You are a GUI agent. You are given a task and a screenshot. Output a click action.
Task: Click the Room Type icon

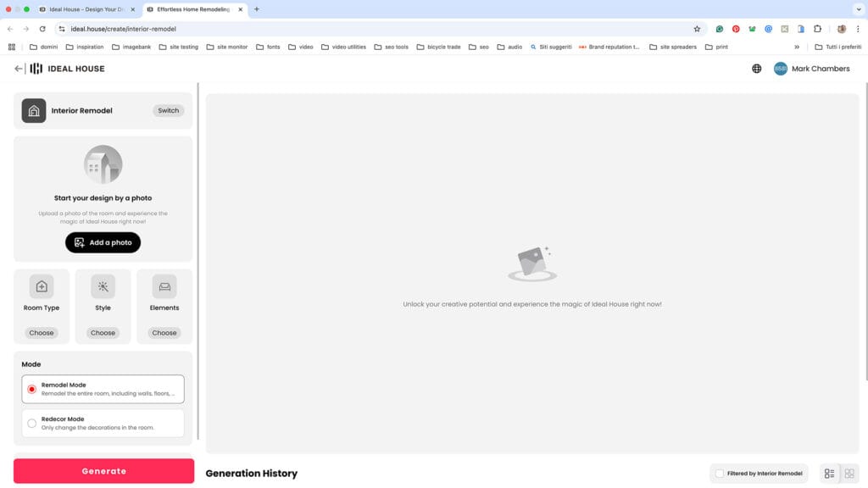click(42, 286)
